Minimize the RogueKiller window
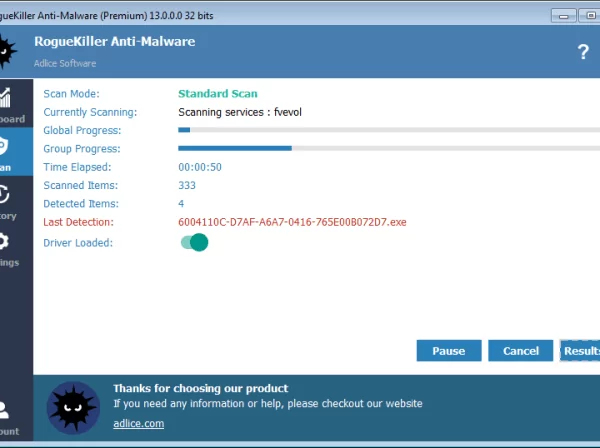Viewport: 600px width, 448px height. pyautogui.click(x=563, y=16)
